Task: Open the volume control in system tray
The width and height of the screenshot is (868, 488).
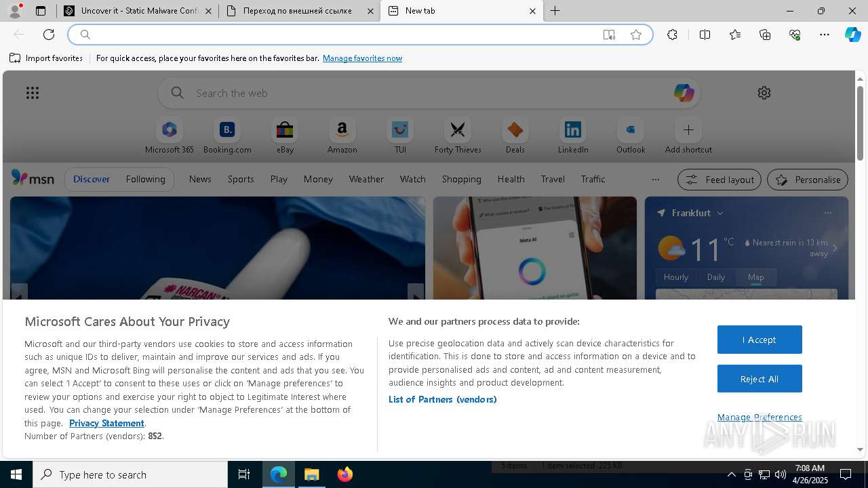Action: coord(781,474)
